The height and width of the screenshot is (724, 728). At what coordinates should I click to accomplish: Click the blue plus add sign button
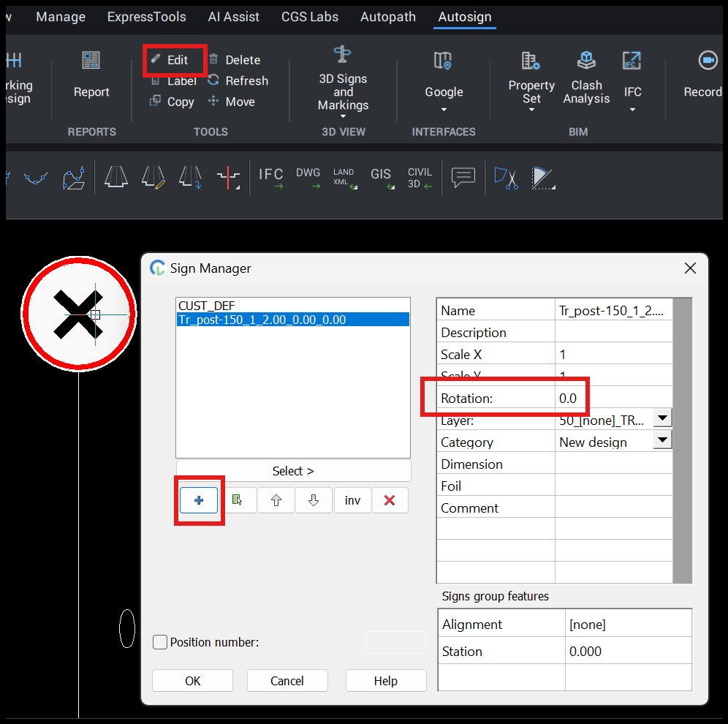tap(199, 500)
